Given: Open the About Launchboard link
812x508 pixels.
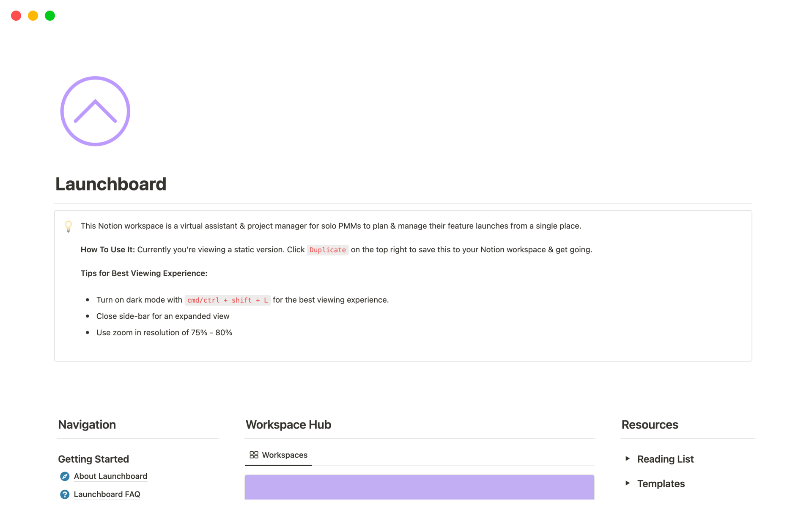Looking at the screenshot, I should click(110, 476).
